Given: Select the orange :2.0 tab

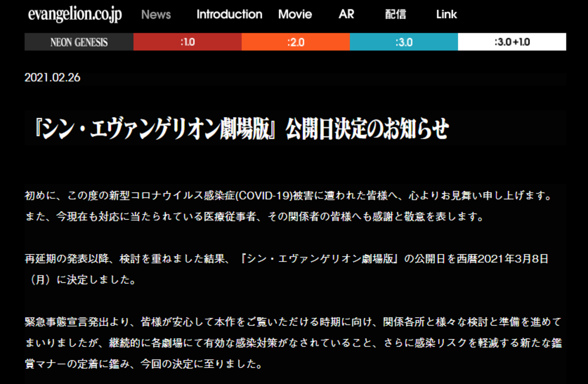Looking at the screenshot, I should pyautogui.click(x=295, y=42).
